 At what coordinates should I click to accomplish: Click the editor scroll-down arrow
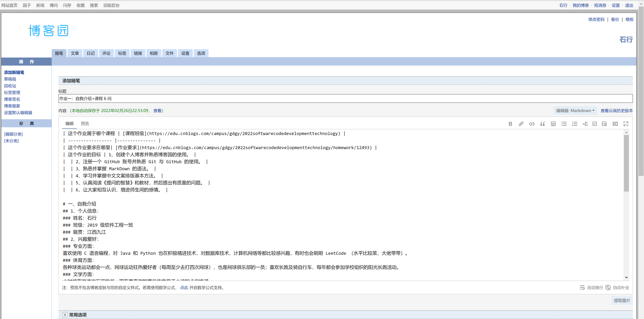(x=626, y=277)
